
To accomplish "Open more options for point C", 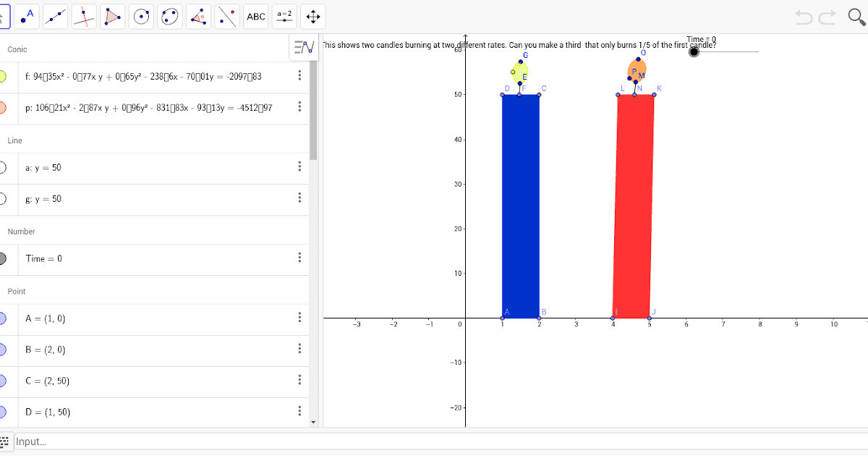I will coord(299,380).
